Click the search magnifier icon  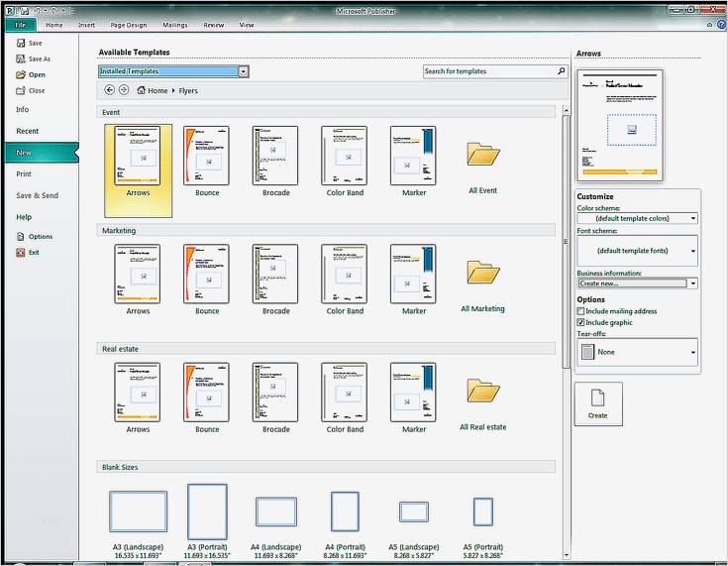point(562,71)
